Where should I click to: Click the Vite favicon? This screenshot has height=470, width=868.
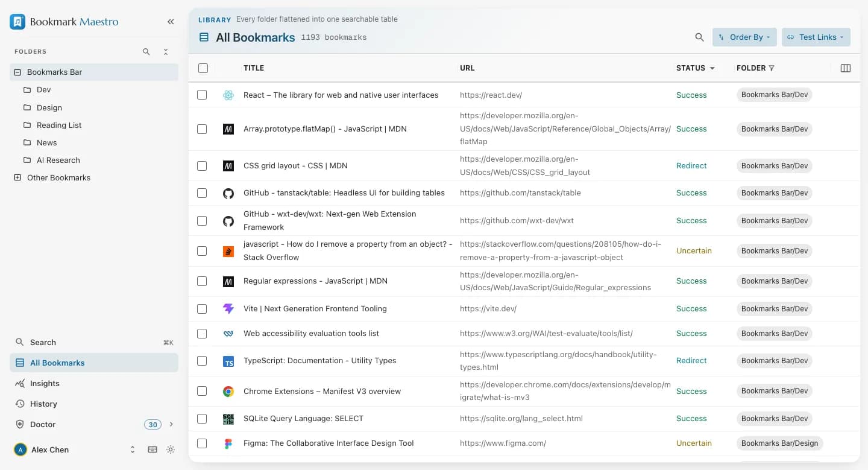click(228, 309)
